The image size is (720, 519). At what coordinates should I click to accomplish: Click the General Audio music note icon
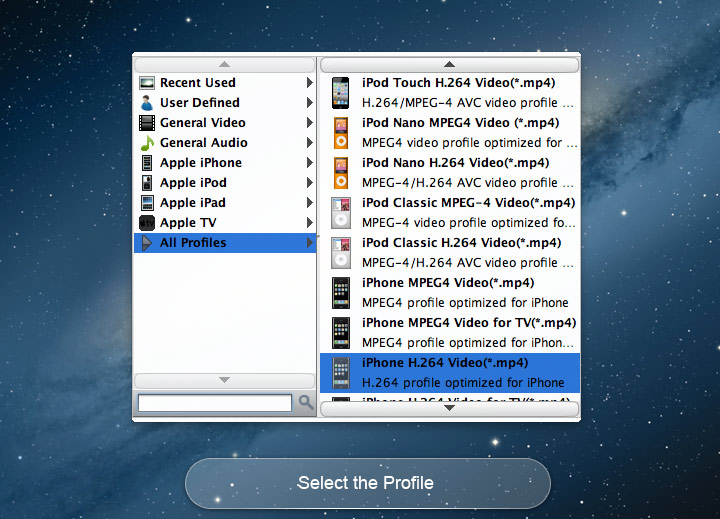pyautogui.click(x=147, y=143)
